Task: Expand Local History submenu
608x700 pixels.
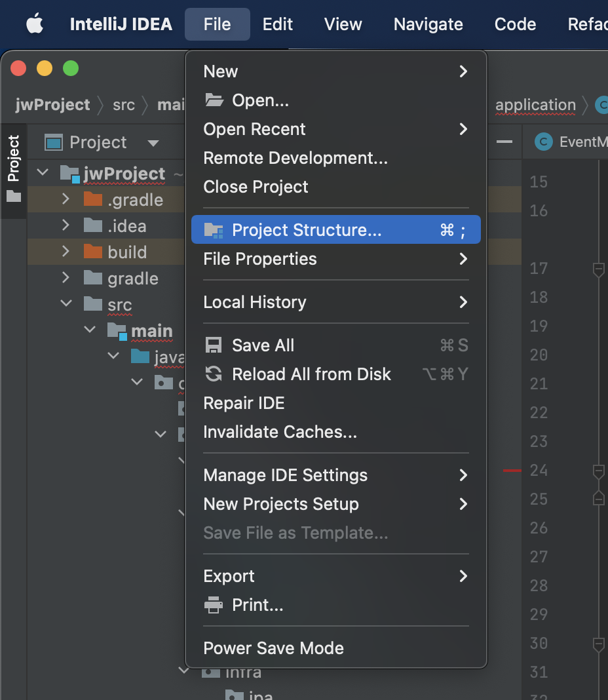Action: point(335,302)
